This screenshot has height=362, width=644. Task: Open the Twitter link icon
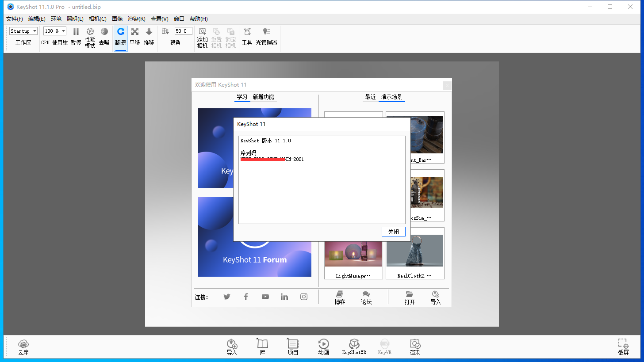click(227, 297)
